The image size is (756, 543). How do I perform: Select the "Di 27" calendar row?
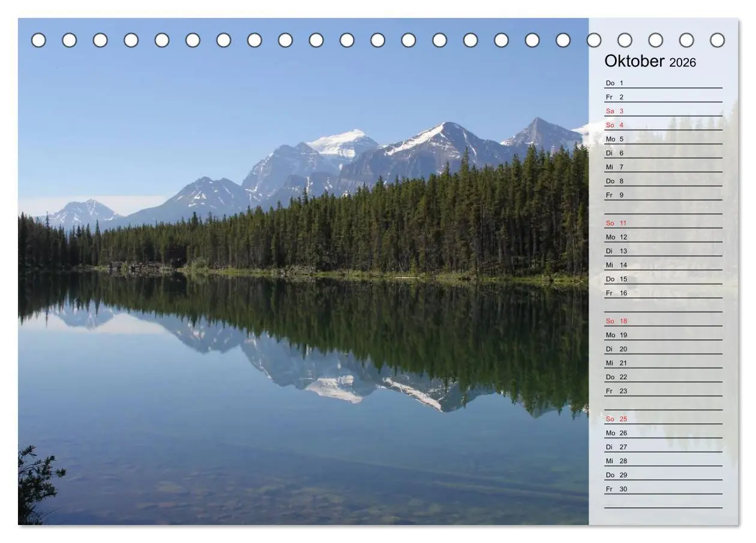pos(663,447)
